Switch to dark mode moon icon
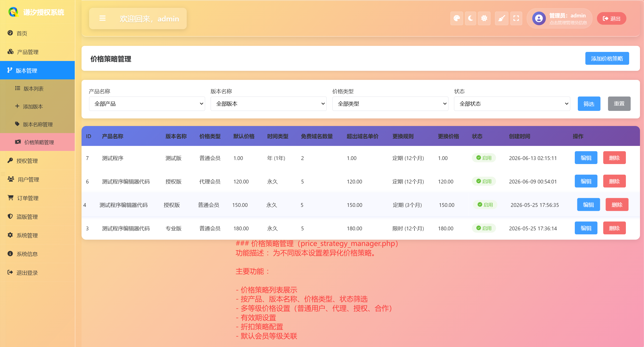 [470, 18]
